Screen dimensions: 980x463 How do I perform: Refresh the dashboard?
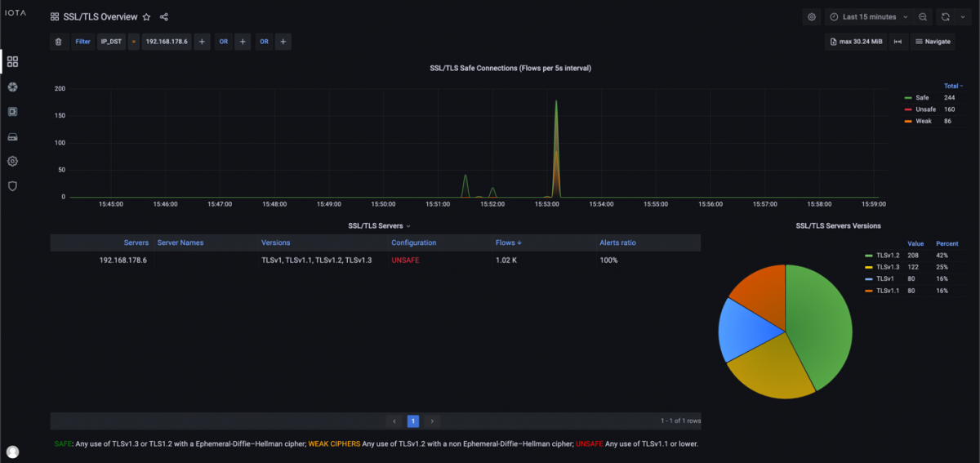coord(945,17)
